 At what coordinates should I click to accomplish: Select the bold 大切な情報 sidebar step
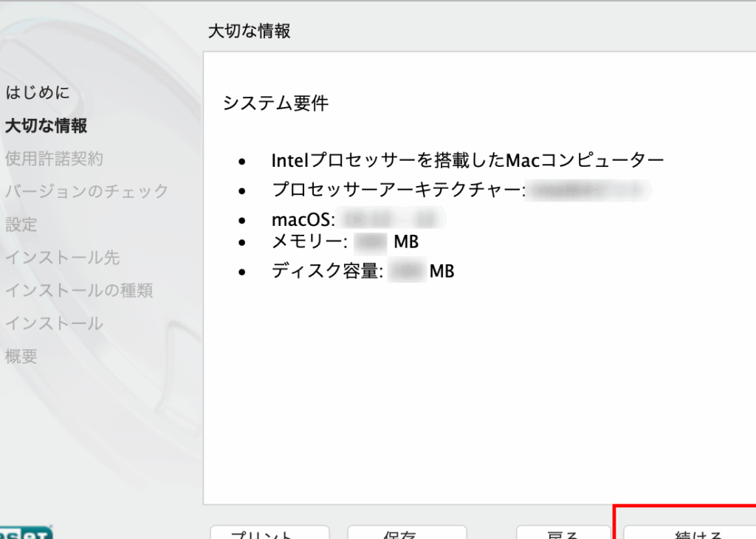click(x=46, y=126)
